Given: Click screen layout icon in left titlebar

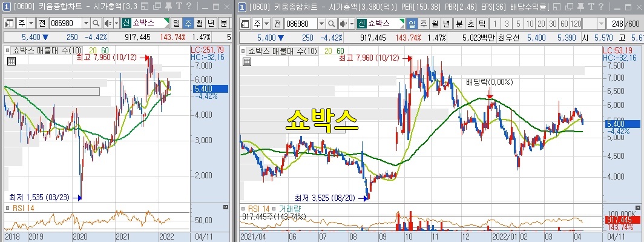Looking at the screenshot, I should (x=145, y=7).
